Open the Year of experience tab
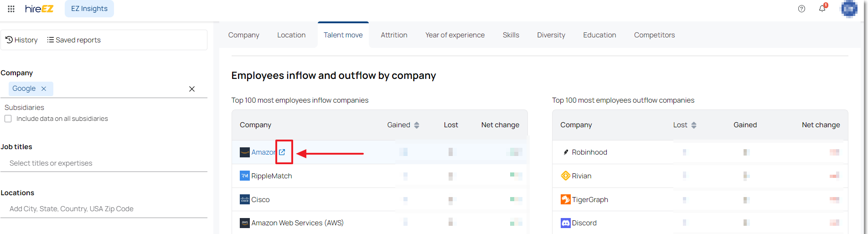Image resolution: width=868 pixels, height=234 pixels. pyautogui.click(x=455, y=35)
